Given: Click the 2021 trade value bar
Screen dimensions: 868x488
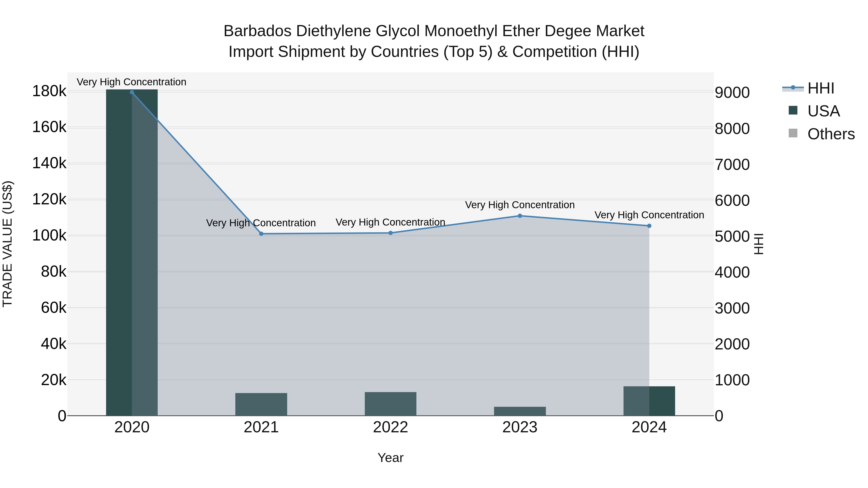Looking at the screenshot, I should [261, 404].
